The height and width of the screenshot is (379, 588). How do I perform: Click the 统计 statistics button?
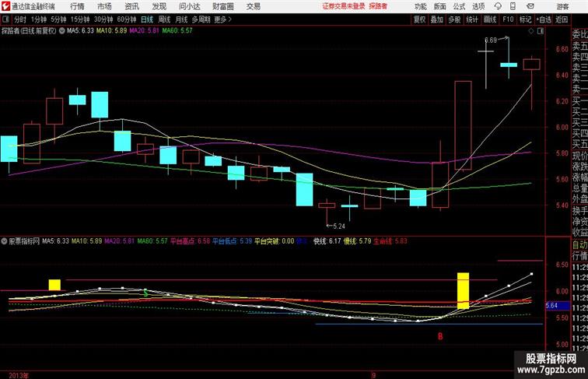[472, 19]
